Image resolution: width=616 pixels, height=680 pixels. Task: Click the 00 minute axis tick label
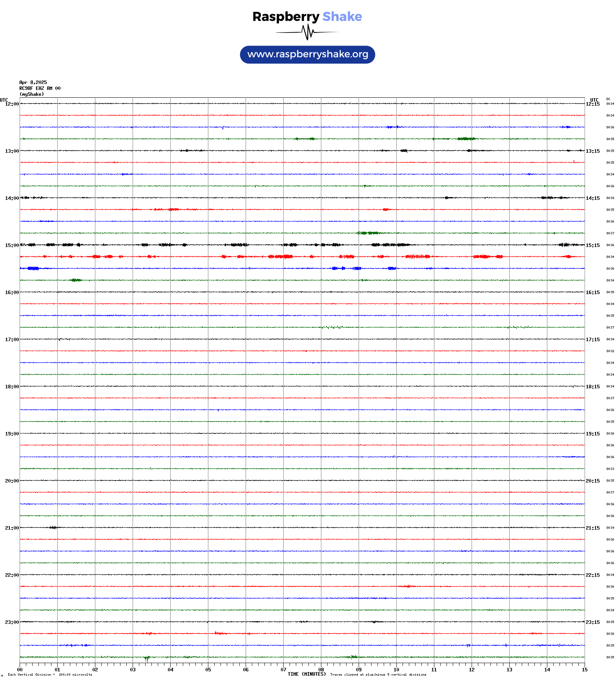[20, 670]
